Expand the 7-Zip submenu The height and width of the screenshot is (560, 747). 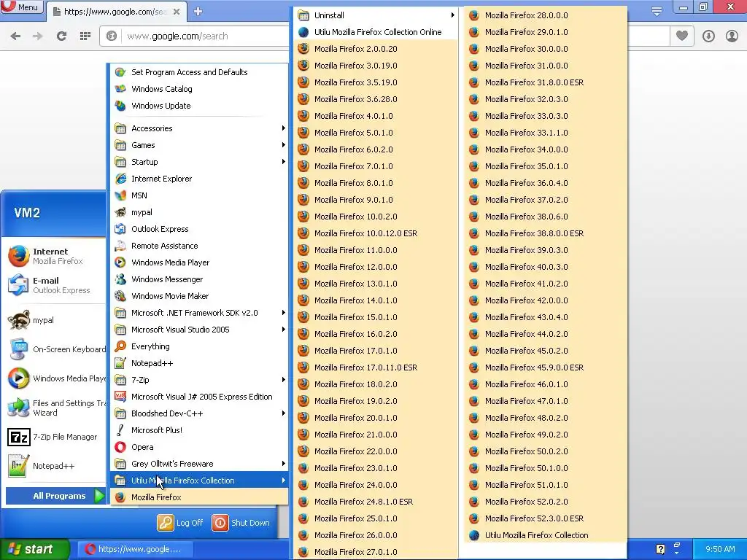(x=199, y=380)
